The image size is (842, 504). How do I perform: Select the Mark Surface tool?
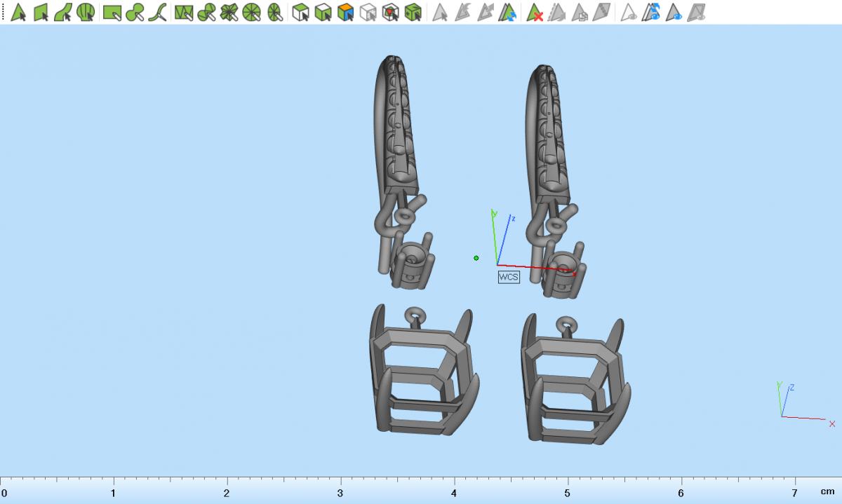63,12
